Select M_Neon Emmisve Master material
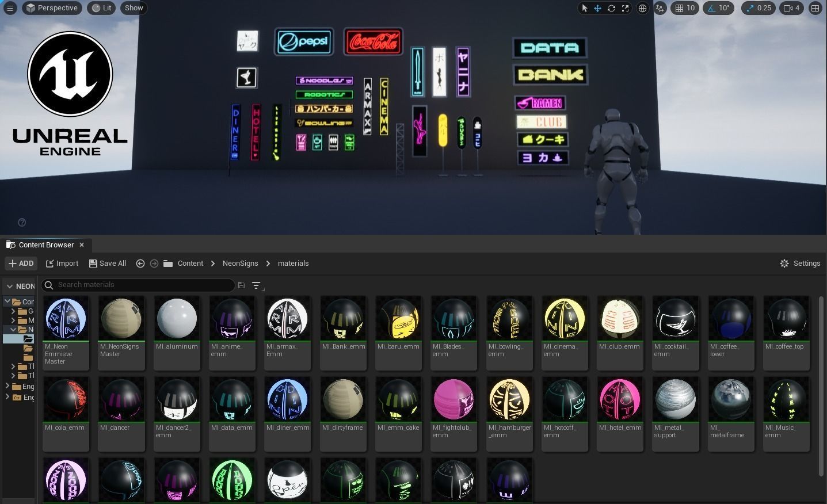This screenshot has height=504, width=827. pyautogui.click(x=66, y=333)
